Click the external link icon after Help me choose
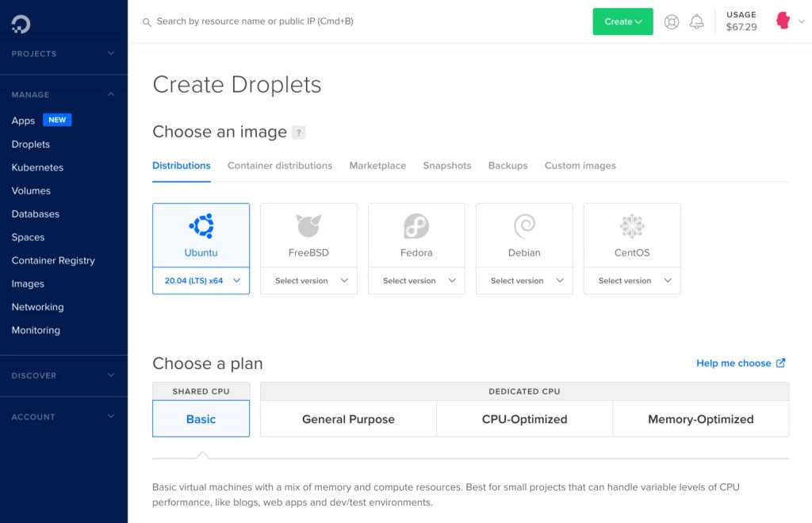Viewport: 812px width, 523px height. (x=780, y=363)
